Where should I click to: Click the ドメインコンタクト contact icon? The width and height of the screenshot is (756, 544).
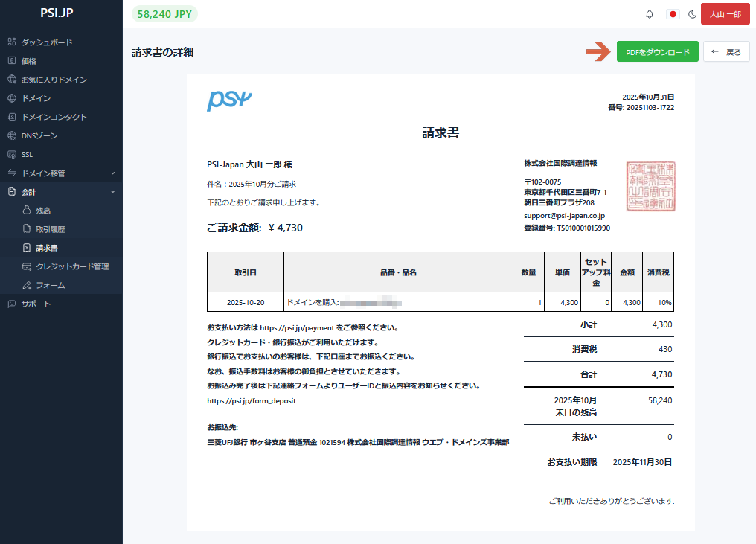[12, 117]
